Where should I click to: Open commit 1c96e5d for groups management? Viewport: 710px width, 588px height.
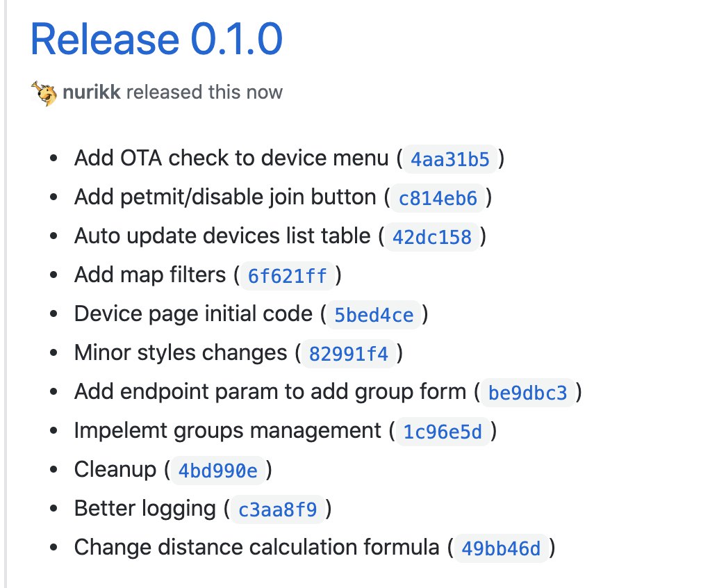pos(443,432)
